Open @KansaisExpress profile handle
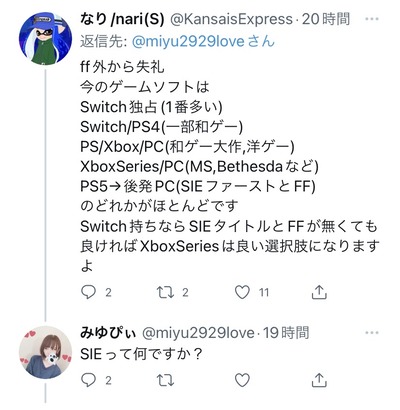 (x=232, y=19)
